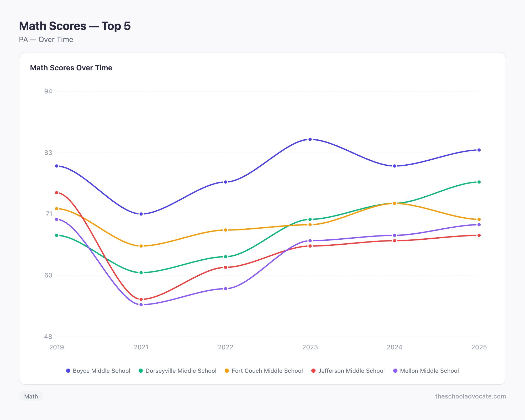The height and width of the screenshot is (420, 525).
Task: Select the Math tag pill
Action: click(31, 396)
